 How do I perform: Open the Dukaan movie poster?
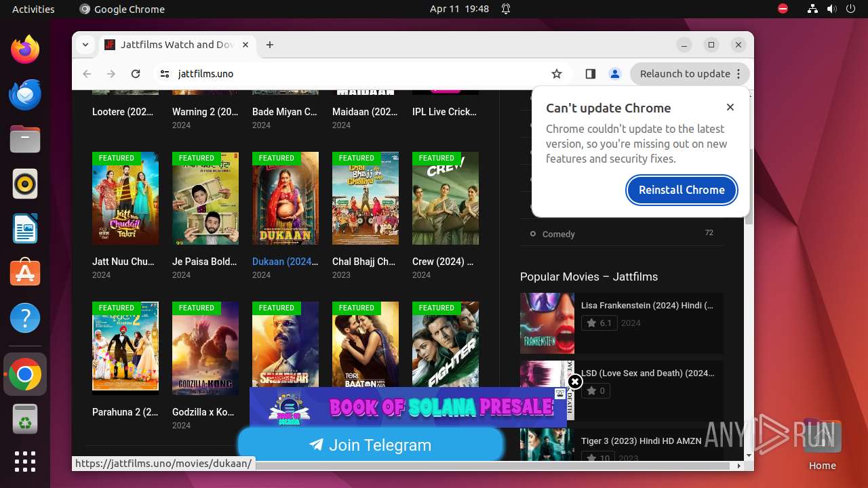click(x=285, y=198)
